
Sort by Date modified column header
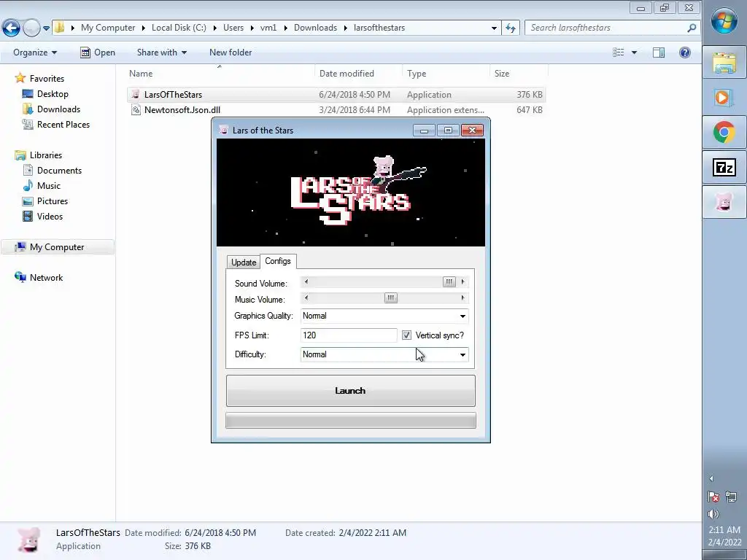click(358, 74)
